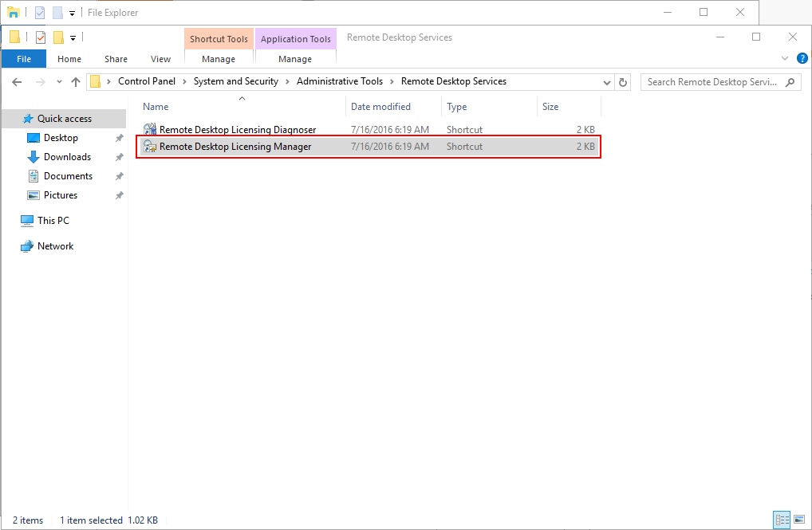This screenshot has height=530, width=812.
Task: Open the Home ribbon tab
Action: 69,59
